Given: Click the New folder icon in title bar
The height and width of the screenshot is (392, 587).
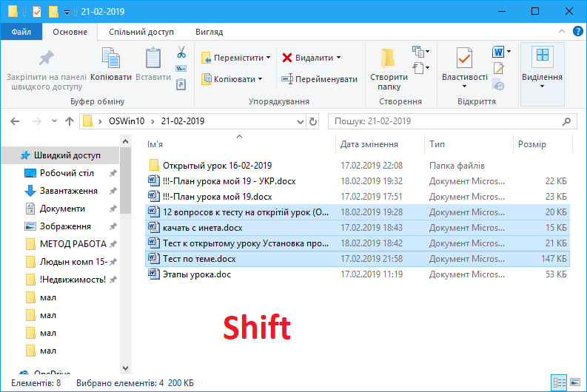Looking at the screenshot, I should click(53, 12).
